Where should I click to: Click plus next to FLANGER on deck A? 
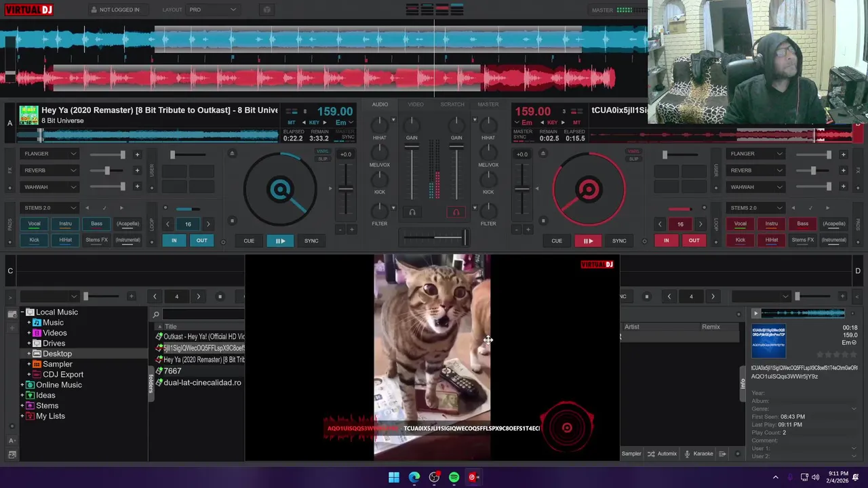pos(137,155)
